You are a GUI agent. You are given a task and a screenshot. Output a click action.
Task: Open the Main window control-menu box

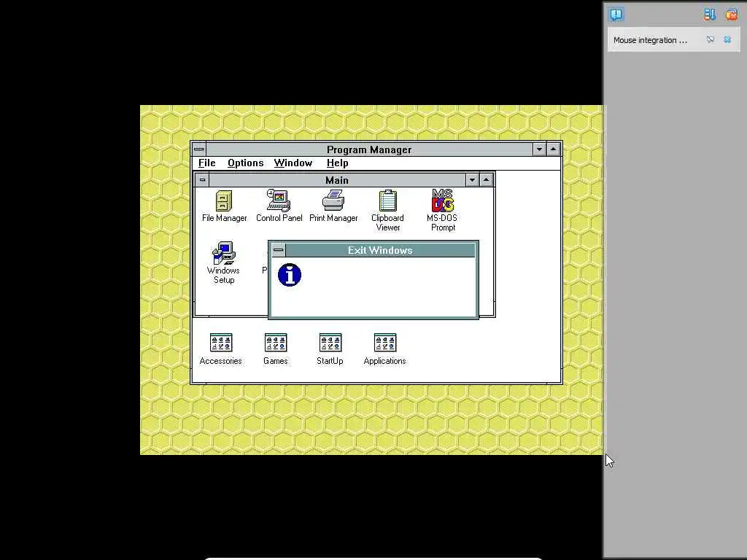pyautogui.click(x=203, y=180)
